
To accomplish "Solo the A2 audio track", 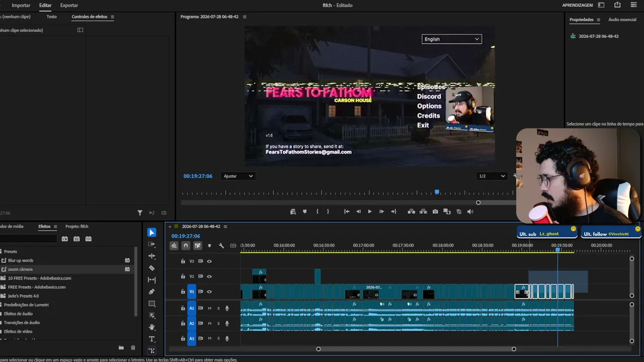I will [218, 323].
